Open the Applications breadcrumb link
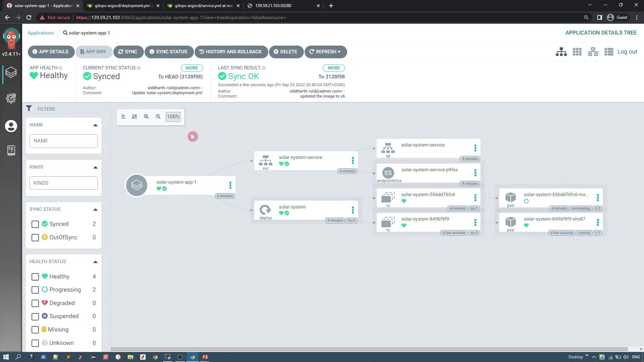This screenshot has width=644, height=362. pos(41,33)
